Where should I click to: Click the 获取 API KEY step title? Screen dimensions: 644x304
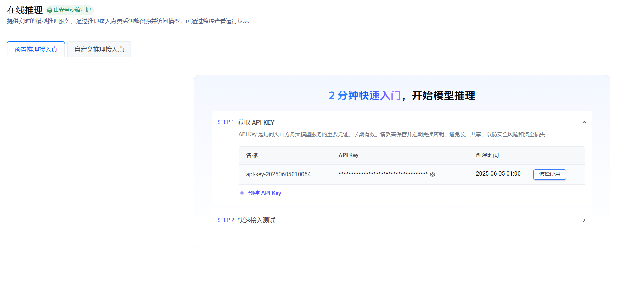tap(256, 122)
